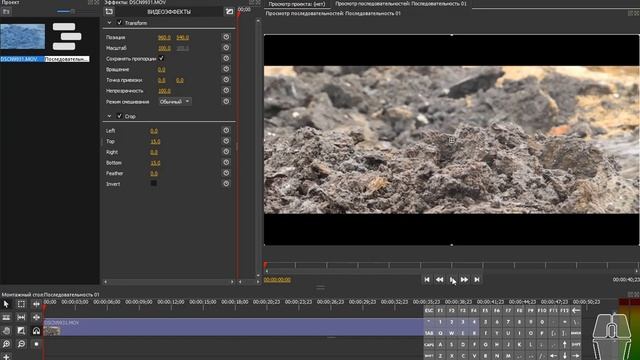Click the play button in sequence viewer
The width and height of the screenshot is (640, 360).
452,280
